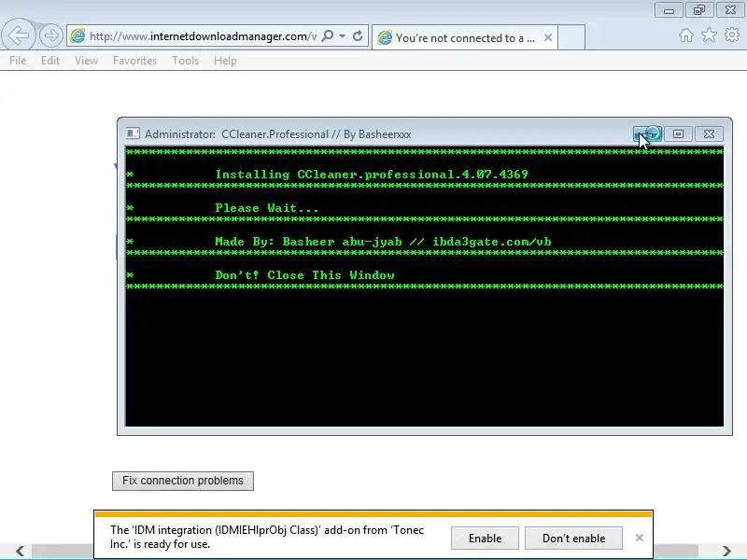Maximize the CCleaner.Professional console window
The height and width of the screenshot is (560, 747).
pyautogui.click(x=679, y=133)
